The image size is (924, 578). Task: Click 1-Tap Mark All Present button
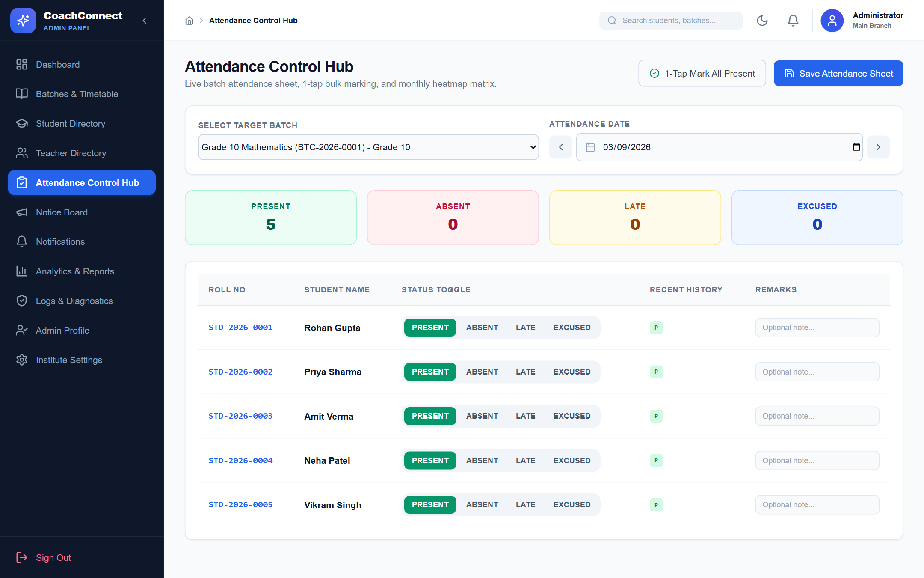(x=702, y=73)
